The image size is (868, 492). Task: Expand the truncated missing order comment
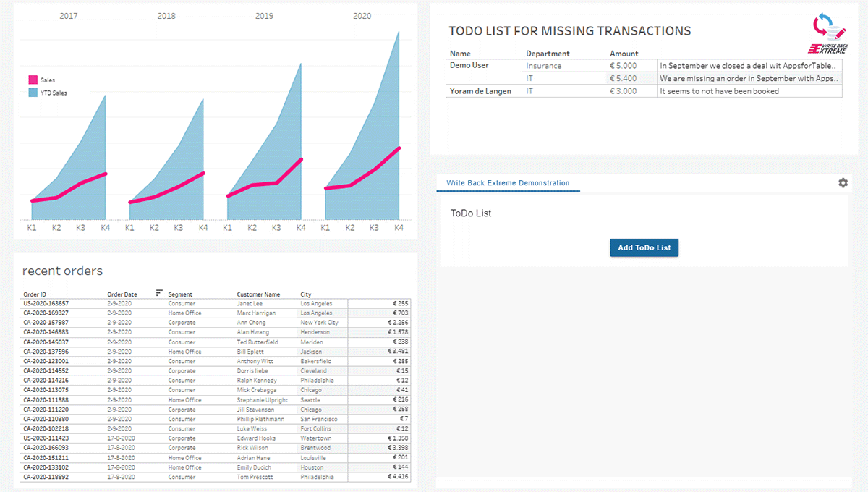[x=750, y=78]
